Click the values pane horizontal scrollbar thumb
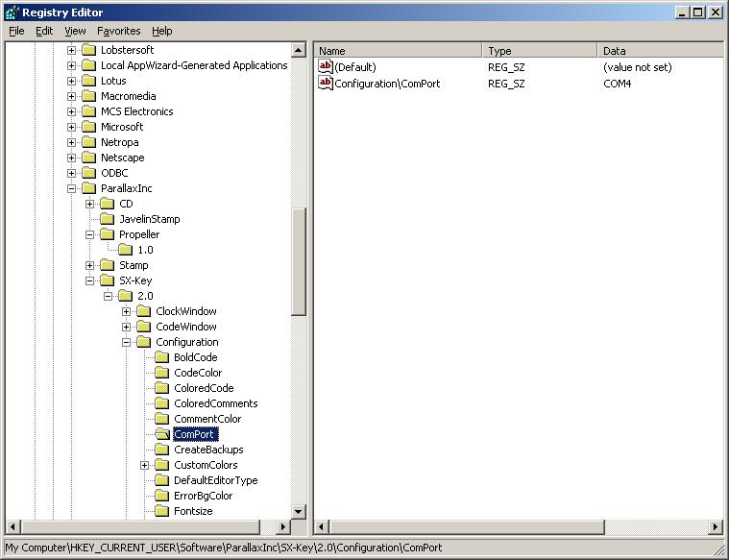The image size is (729, 560). pos(467,527)
